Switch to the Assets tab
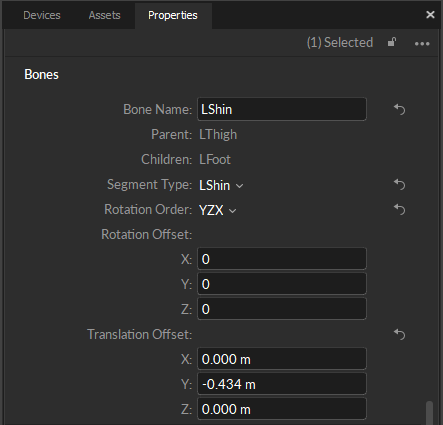The height and width of the screenshot is (425, 443). (104, 15)
